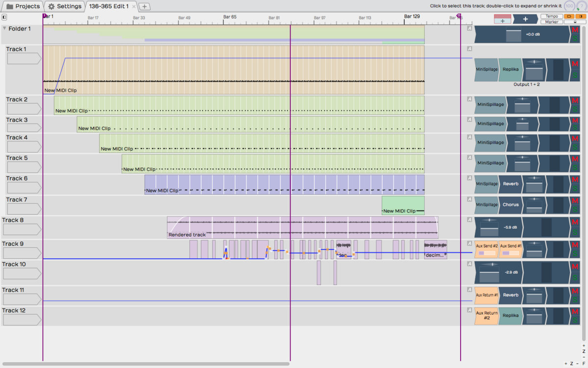Image resolution: width=588 pixels, height=368 pixels.
Task: Switch to the Projects tab
Action: [23, 6]
